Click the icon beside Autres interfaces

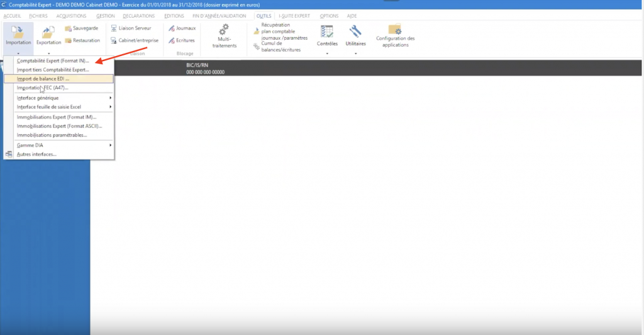[x=9, y=154]
